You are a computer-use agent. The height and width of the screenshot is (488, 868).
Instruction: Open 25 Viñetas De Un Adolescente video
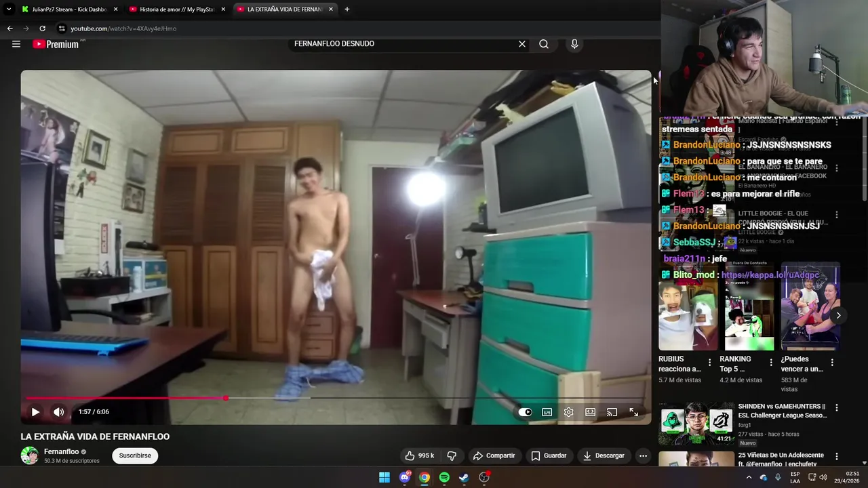click(x=696, y=459)
